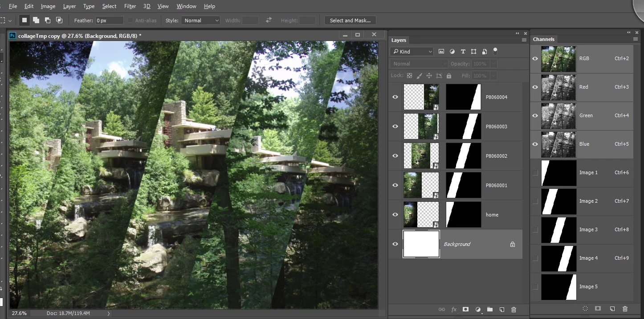Hide the home layer
The image size is (644, 319).
[x=395, y=214]
